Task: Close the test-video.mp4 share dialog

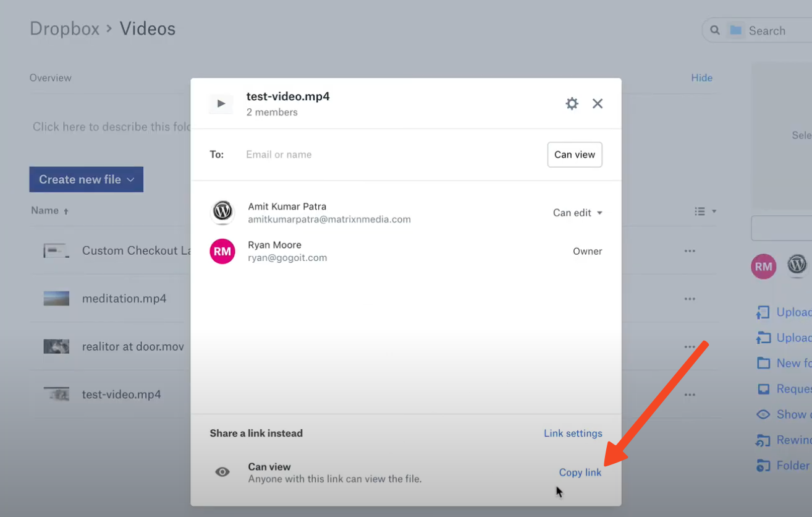Action: [x=598, y=103]
